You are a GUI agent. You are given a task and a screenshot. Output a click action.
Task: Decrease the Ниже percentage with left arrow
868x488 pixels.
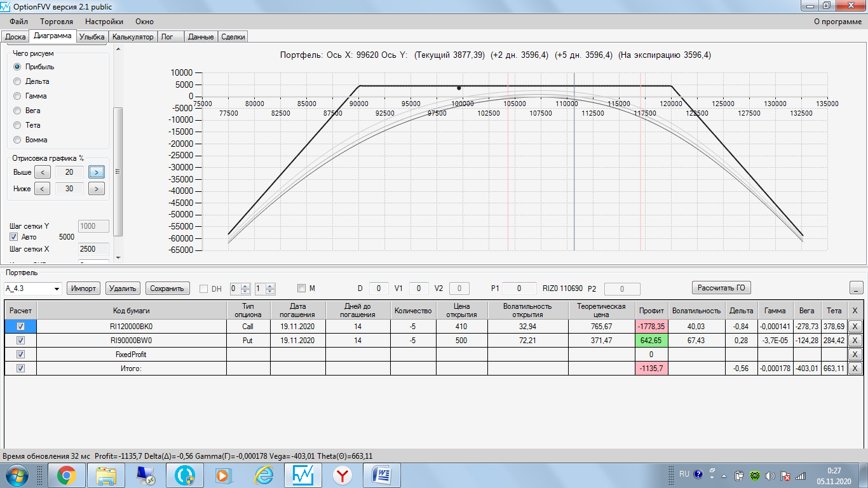[42, 188]
